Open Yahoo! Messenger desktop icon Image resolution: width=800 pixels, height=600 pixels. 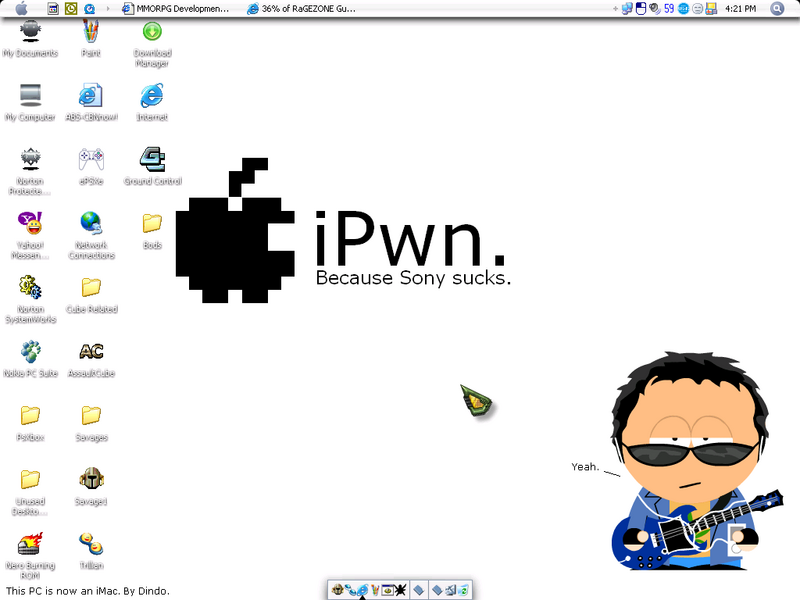30,235
